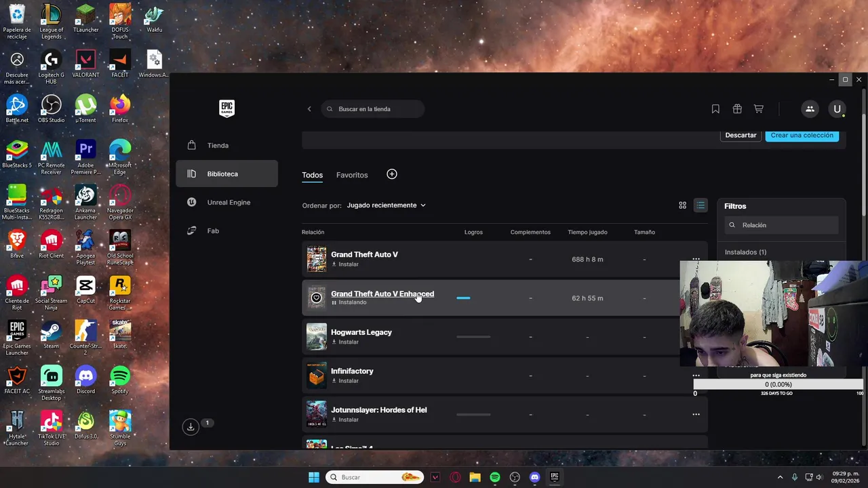Show hidden system tray icons
The width and height of the screenshot is (868, 488).
[780, 477]
